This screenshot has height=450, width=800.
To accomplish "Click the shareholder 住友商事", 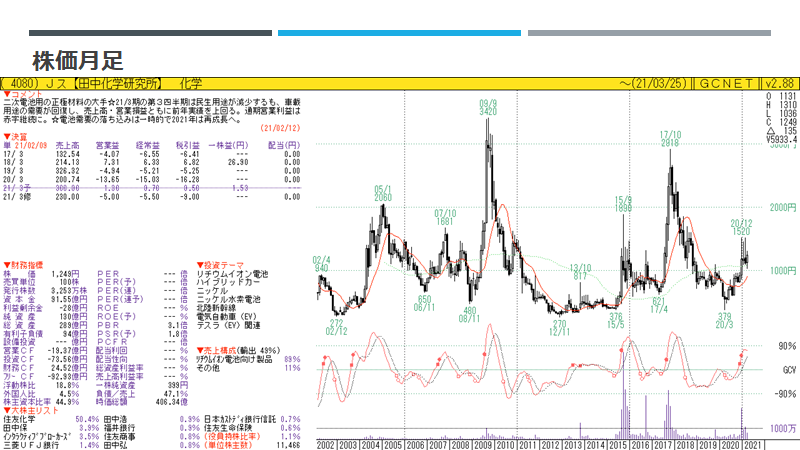I will [x=119, y=437].
